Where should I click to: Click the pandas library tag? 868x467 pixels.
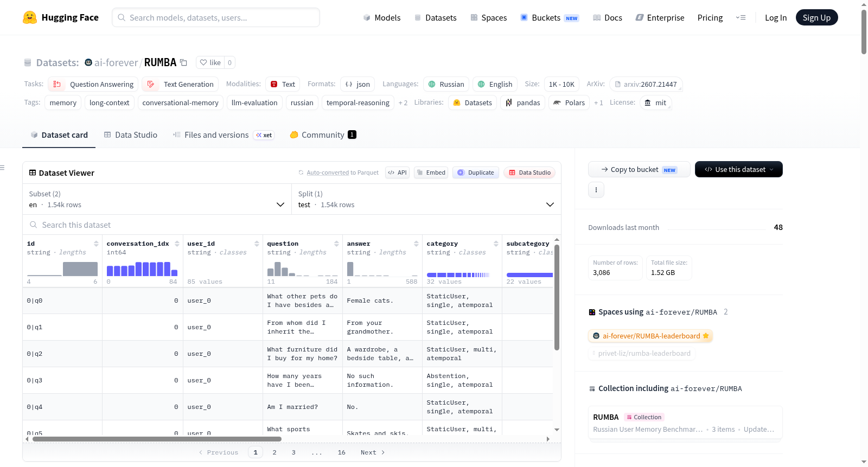tap(523, 103)
